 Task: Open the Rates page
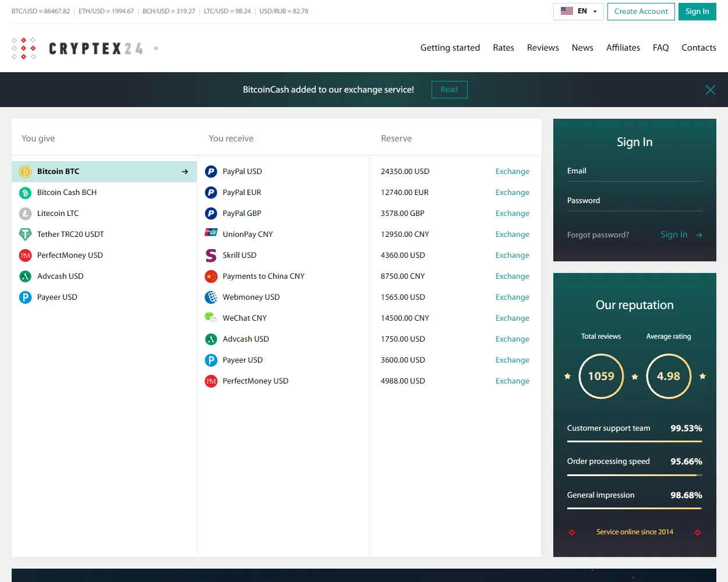tap(503, 48)
